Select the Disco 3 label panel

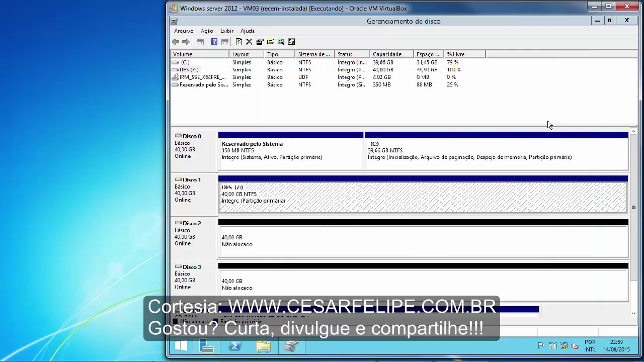tap(194, 281)
